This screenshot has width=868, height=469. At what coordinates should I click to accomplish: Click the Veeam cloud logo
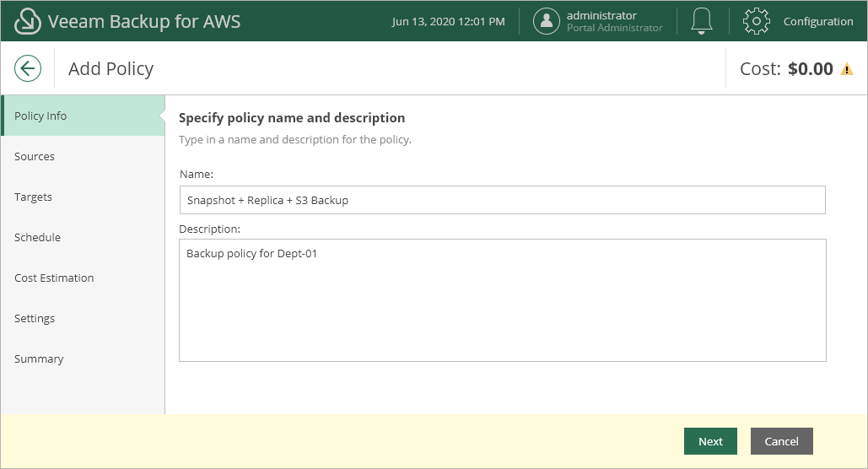click(x=27, y=21)
